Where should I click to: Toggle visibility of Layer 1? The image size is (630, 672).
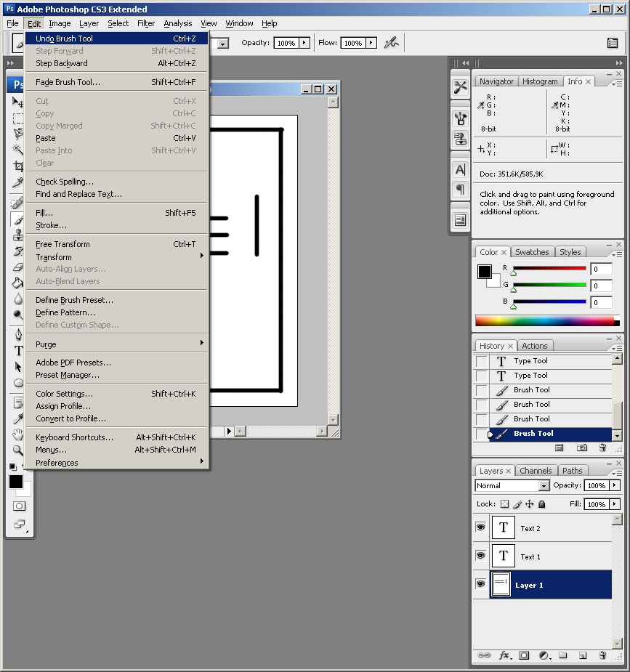point(480,584)
